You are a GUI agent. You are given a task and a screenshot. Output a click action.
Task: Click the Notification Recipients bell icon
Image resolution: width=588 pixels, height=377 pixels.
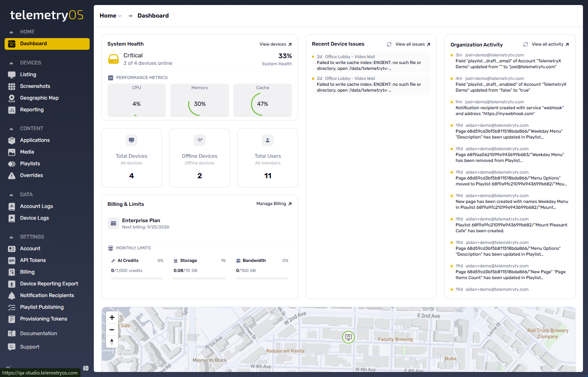point(12,295)
